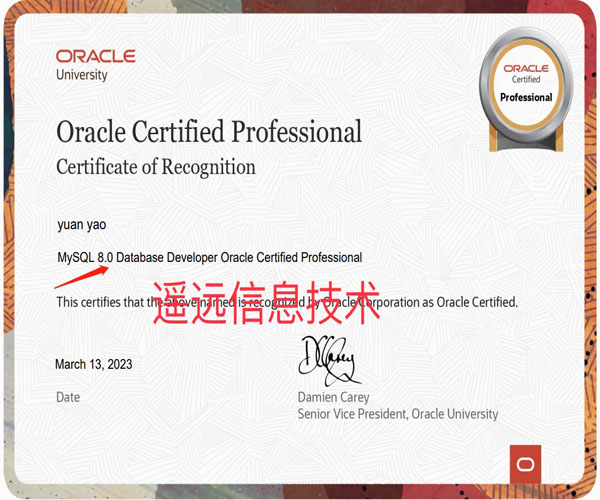Viewport: 600px width, 500px height.
Task: Click the date March 13, 2023
Action: pyautogui.click(x=93, y=364)
